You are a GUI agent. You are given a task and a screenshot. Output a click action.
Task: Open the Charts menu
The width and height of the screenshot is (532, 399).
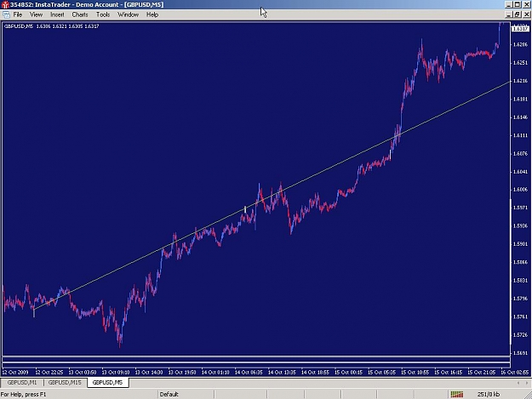80,14
